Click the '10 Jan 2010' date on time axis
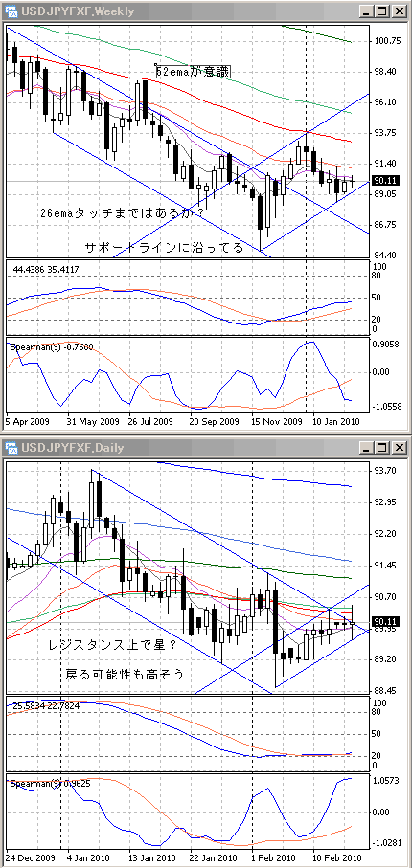The height and width of the screenshot is (868, 412). point(336,421)
